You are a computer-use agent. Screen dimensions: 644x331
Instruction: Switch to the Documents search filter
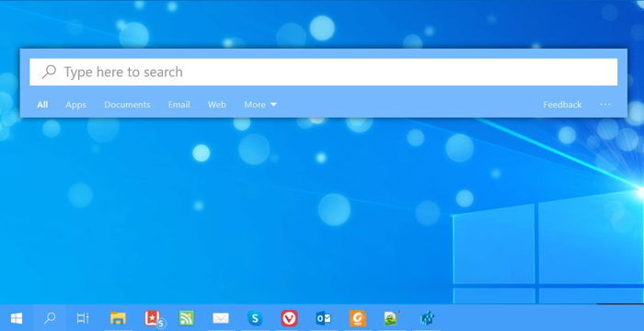click(127, 105)
